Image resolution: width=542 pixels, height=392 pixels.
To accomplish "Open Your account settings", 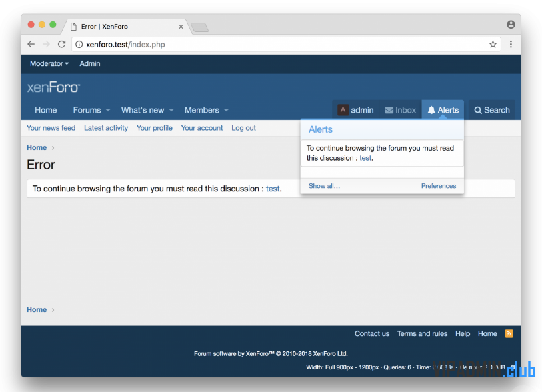I will coord(202,128).
